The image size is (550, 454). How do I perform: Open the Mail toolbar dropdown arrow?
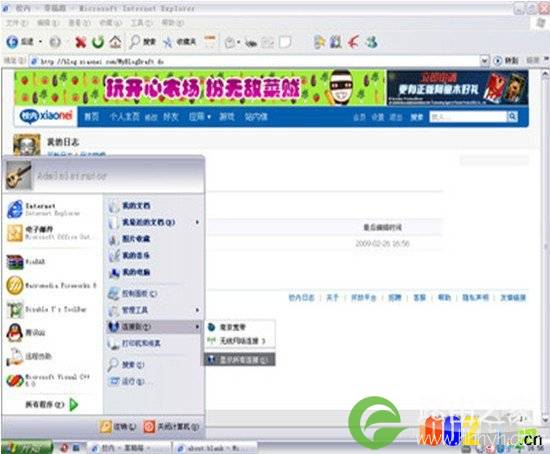[x=238, y=42]
